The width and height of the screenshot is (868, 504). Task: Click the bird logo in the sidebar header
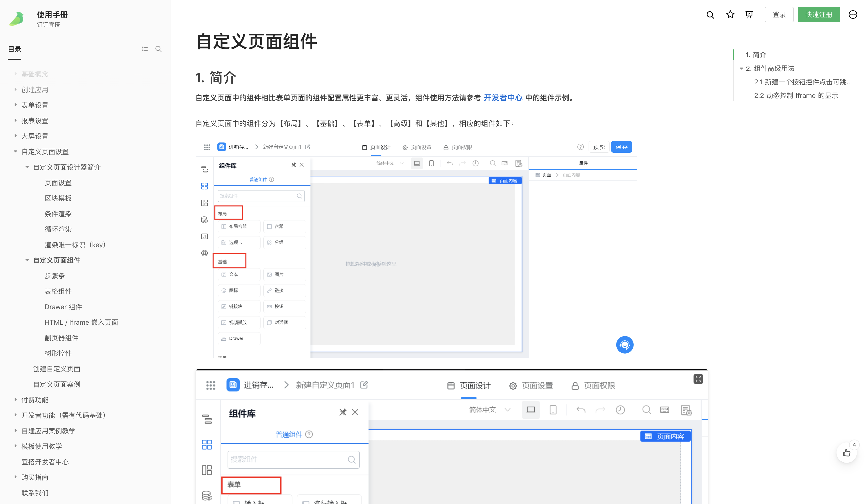point(16,19)
